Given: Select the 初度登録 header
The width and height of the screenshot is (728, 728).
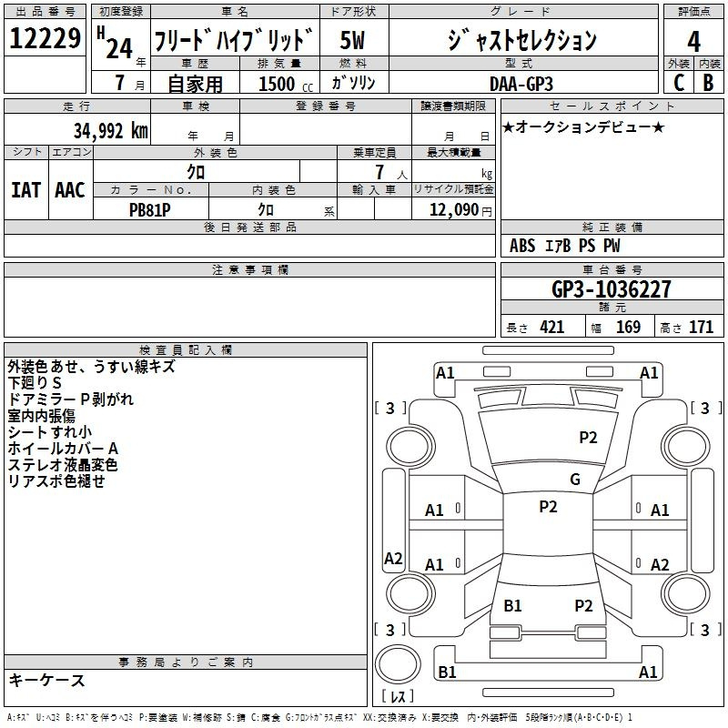Looking at the screenshot, I should click(x=121, y=12).
